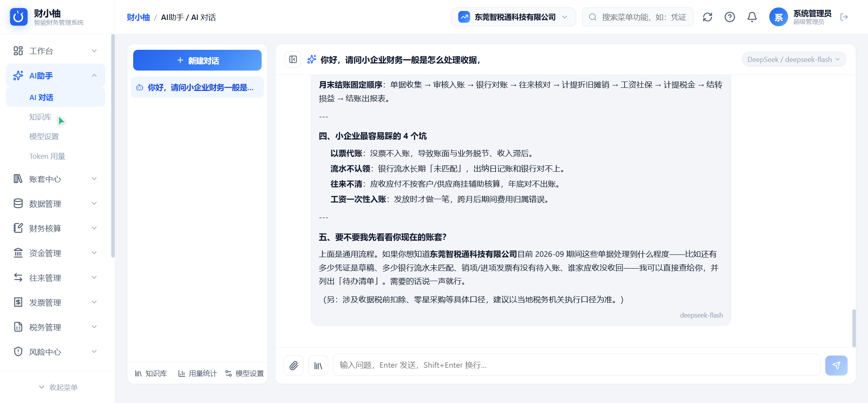Click the 系 user avatar

click(779, 17)
